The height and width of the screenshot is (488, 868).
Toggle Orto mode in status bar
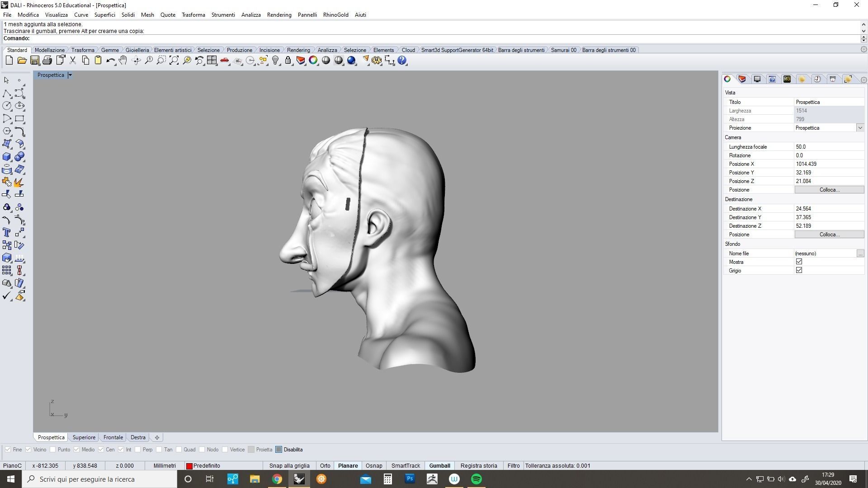point(325,466)
